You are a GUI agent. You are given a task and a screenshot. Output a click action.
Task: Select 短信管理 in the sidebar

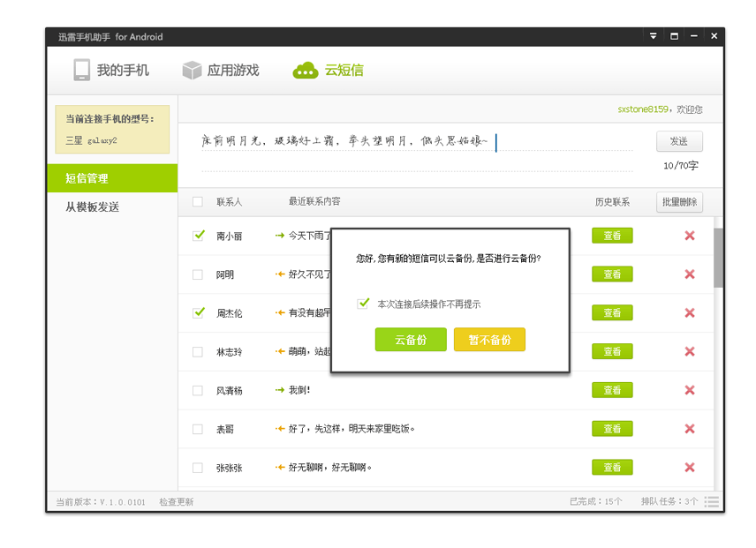click(x=112, y=178)
